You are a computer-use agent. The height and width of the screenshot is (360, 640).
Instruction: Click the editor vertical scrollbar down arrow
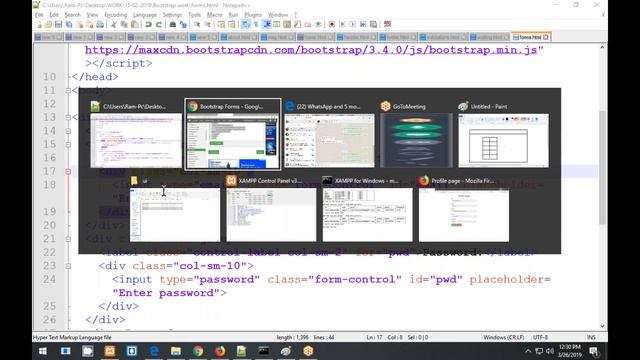(x=602, y=326)
